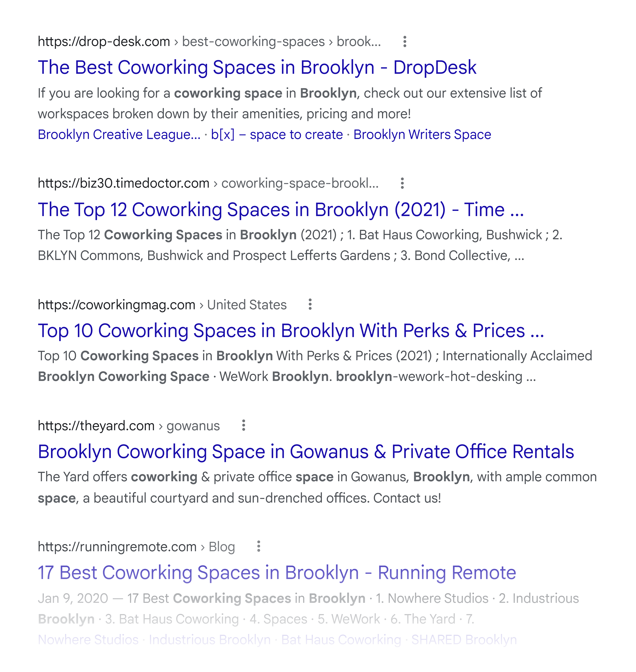The width and height of the screenshot is (636, 672).
Task: Open 'The Best Coworking Spaces in Brooklyn - DropDesk'
Action: [257, 67]
